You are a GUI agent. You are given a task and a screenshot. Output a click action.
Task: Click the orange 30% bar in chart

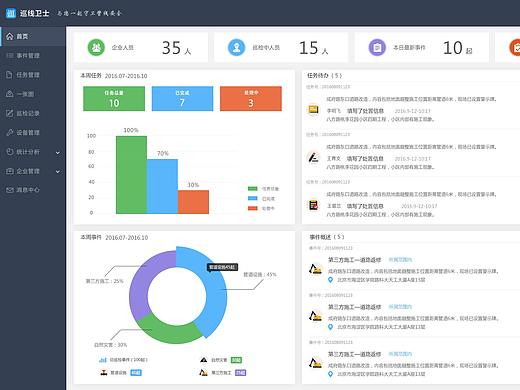[x=193, y=202]
